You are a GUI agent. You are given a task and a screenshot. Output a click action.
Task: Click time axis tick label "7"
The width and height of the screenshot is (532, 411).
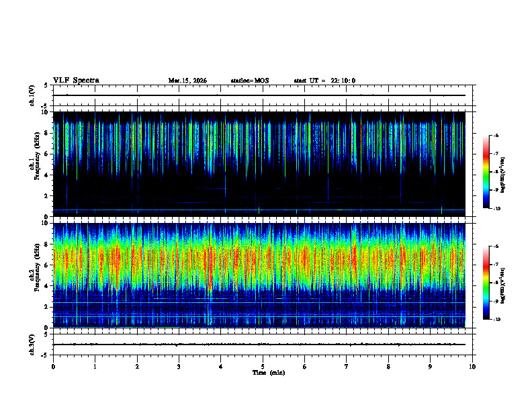(347, 367)
